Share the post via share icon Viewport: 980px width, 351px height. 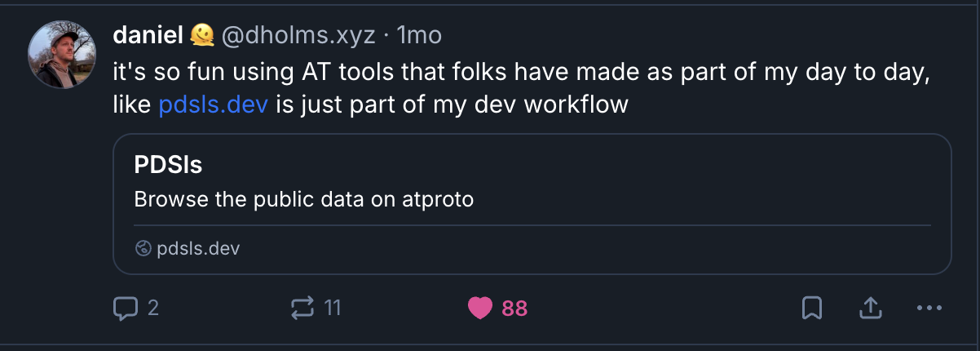tap(870, 308)
